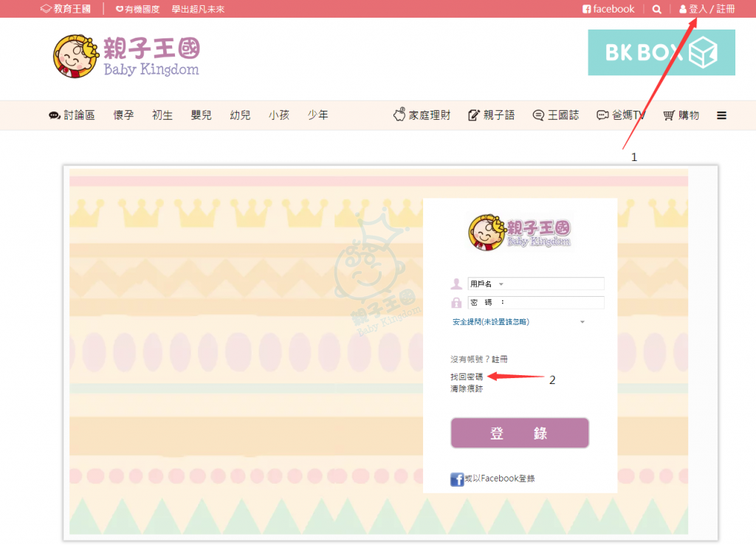Open 家庭理財 piggy bank section
756x545 pixels.
(x=422, y=114)
